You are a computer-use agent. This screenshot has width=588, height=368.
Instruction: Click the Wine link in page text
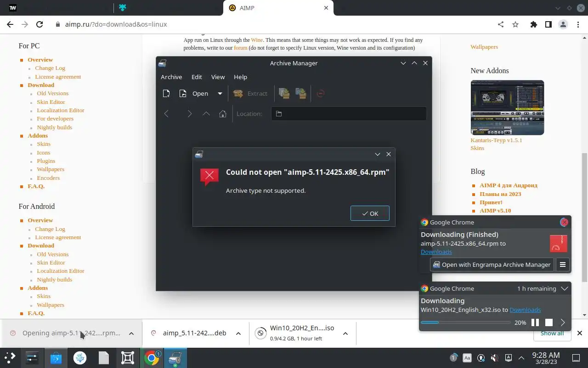coord(257,40)
